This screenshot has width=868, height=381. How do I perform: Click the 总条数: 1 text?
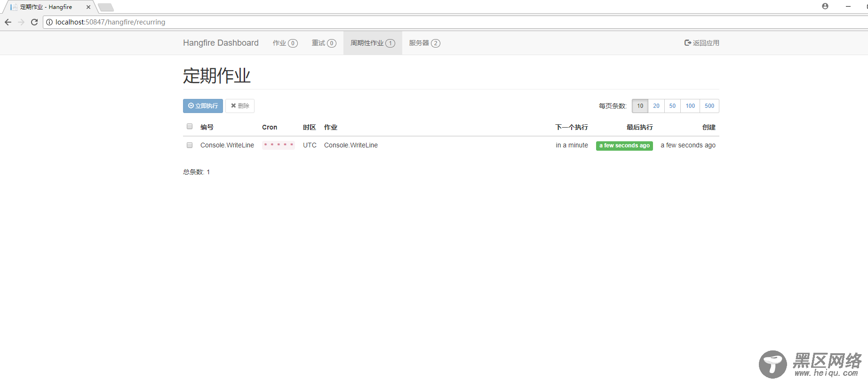196,172
